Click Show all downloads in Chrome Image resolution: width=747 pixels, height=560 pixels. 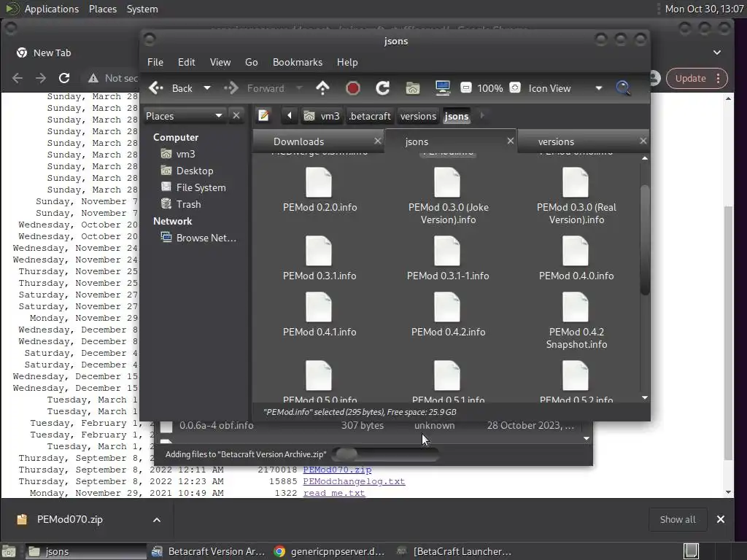click(678, 519)
